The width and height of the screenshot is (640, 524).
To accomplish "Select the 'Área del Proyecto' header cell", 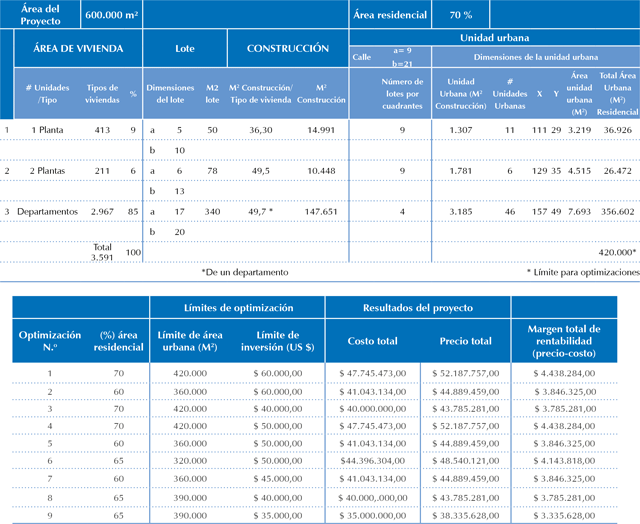I will (40, 15).
